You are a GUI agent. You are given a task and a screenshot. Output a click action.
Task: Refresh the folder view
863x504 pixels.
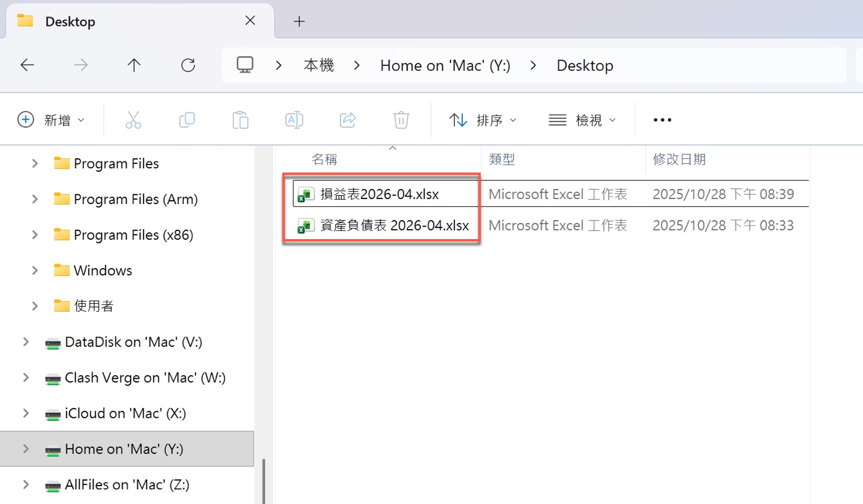click(x=188, y=65)
